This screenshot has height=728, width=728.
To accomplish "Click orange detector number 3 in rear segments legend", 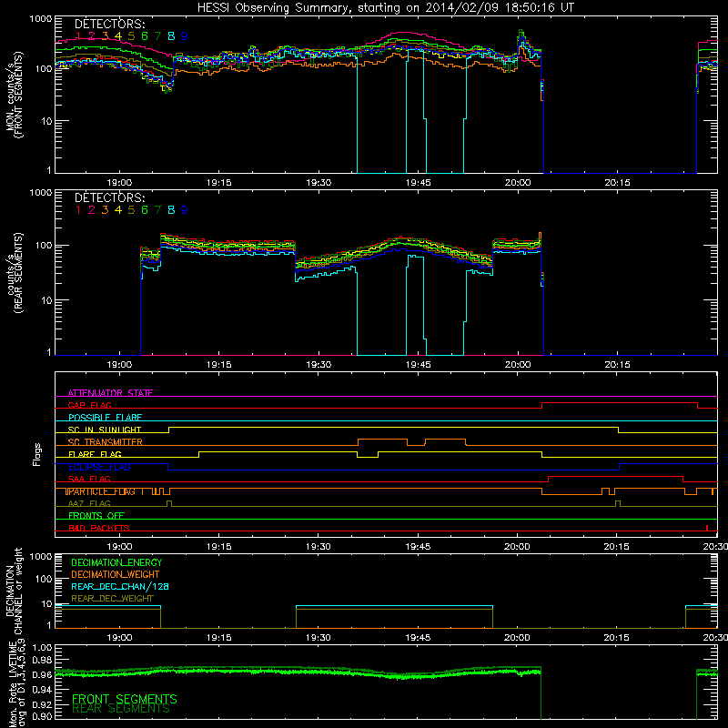I will tap(105, 210).
